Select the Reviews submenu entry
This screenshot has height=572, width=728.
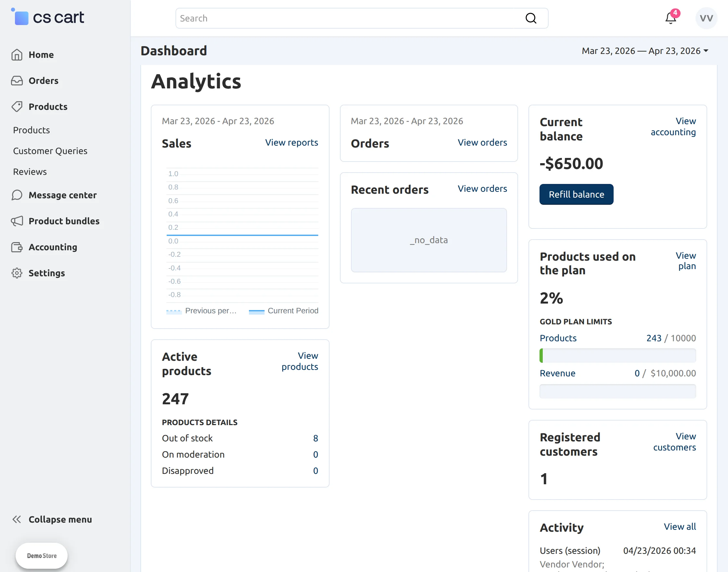pos(30,172)
